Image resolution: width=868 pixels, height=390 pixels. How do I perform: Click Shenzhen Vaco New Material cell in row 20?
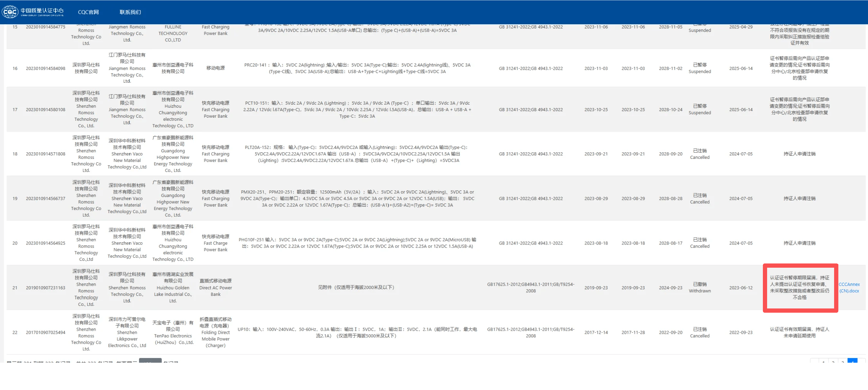tap(127, 243)
